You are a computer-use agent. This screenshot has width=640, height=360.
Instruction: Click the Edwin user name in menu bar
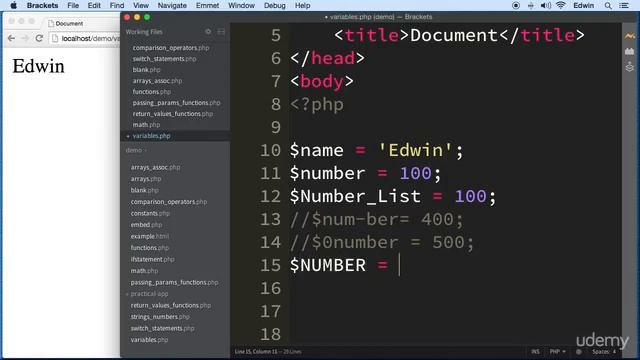click(584, 5)
